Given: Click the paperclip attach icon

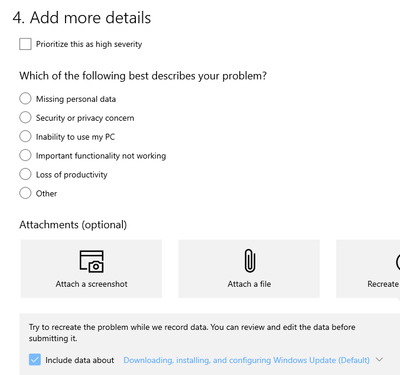Looking at the screenshot, I should [249, 261].
